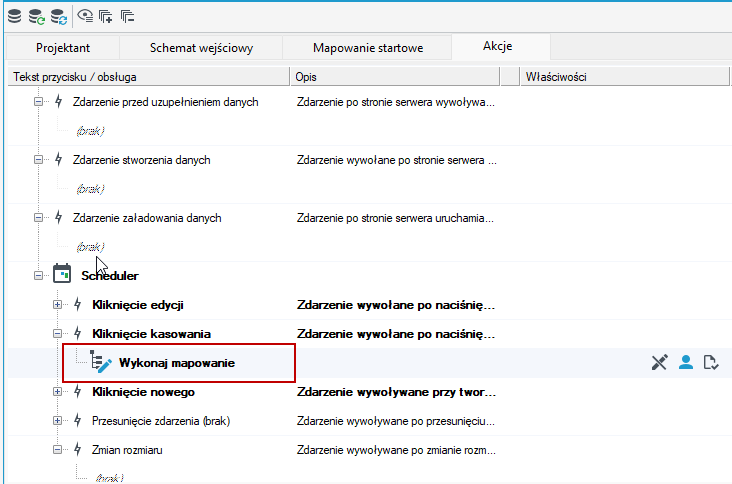The width and height of the screenshot is (732, 484).
Task: Select 'Zdarzenie przed uzupełnieniem danych' row
Action: [x=165, y=102]
